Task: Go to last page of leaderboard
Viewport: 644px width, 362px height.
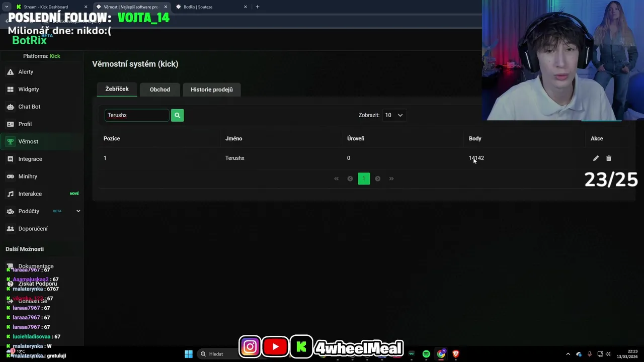Action: pyautogui.click(x=391, y=178)
